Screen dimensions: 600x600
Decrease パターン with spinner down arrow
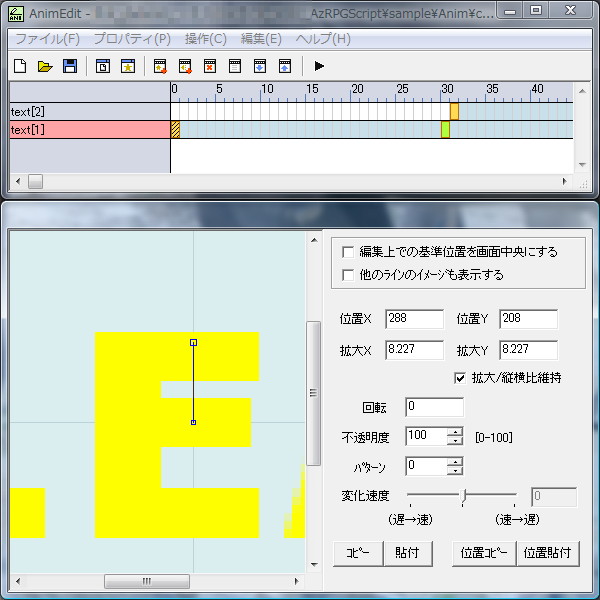tap(455, 470)
